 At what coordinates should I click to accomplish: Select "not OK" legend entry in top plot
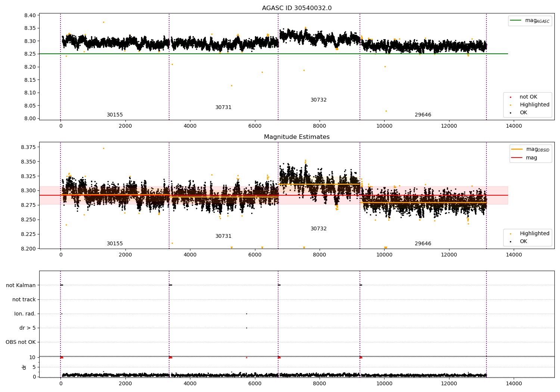pos(528,97)
